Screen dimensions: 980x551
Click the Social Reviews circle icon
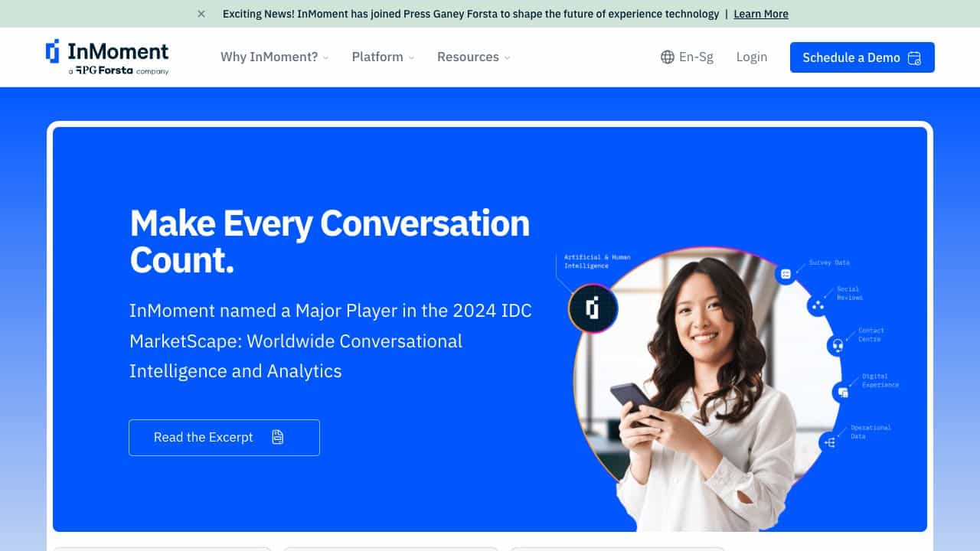pyautogui.click(x=817, y=305)
